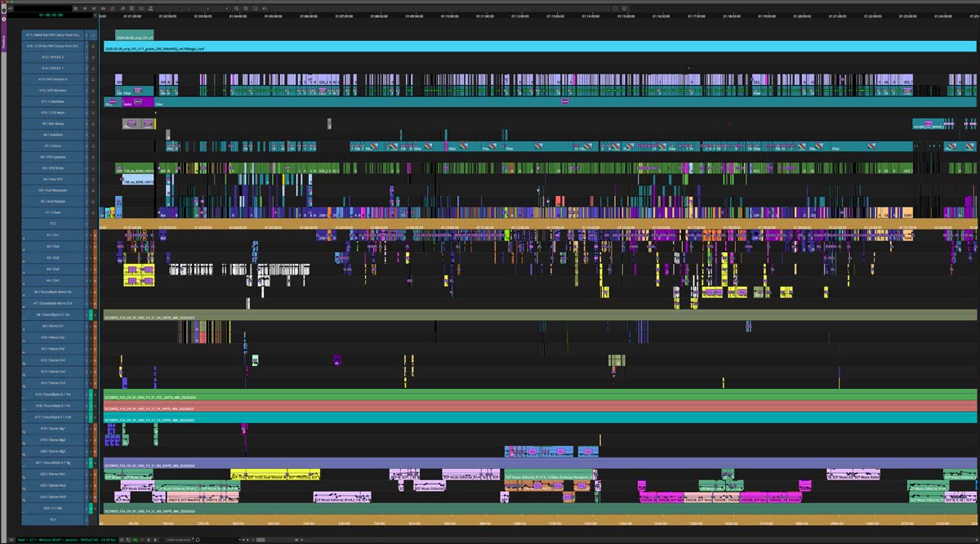Click the green icon in the bottom status bar
This screenshot has width=980, height=544.
coord(135,539)
